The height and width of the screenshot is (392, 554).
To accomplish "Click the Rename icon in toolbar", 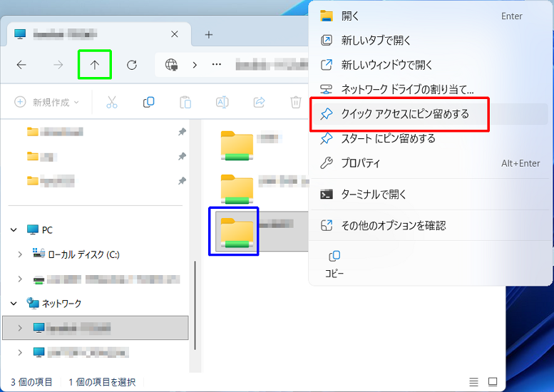I will coord(222,102).
